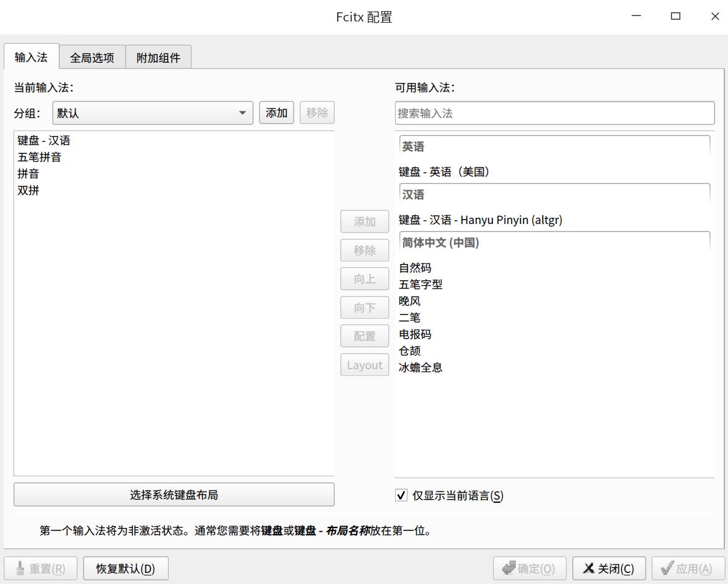Click the Layout button
Viewport: 728px width, 584px height.
pyautogui.click(x=364, y=364)
